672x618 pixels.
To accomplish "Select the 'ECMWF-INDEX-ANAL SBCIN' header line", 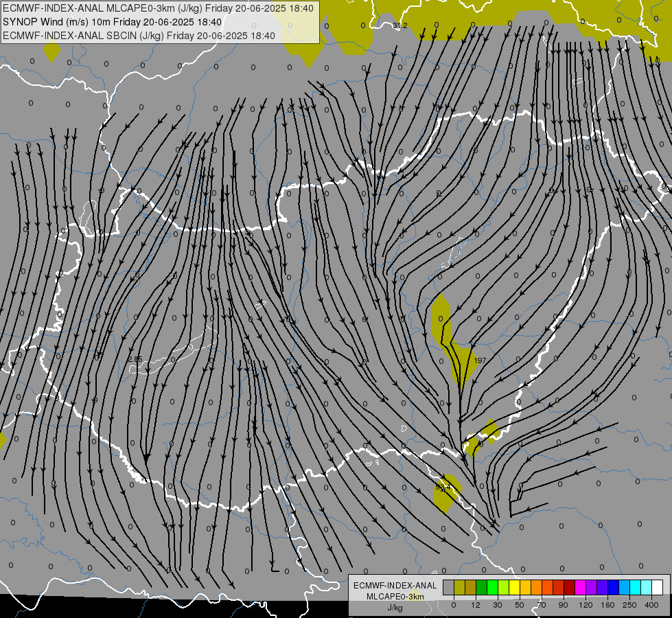I will (x=139, y=36).
